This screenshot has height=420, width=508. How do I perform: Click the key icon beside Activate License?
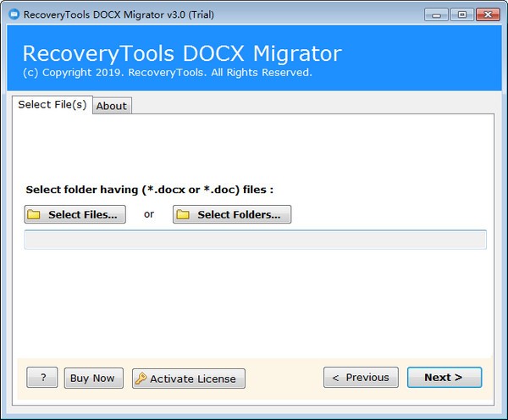(141, 379)
